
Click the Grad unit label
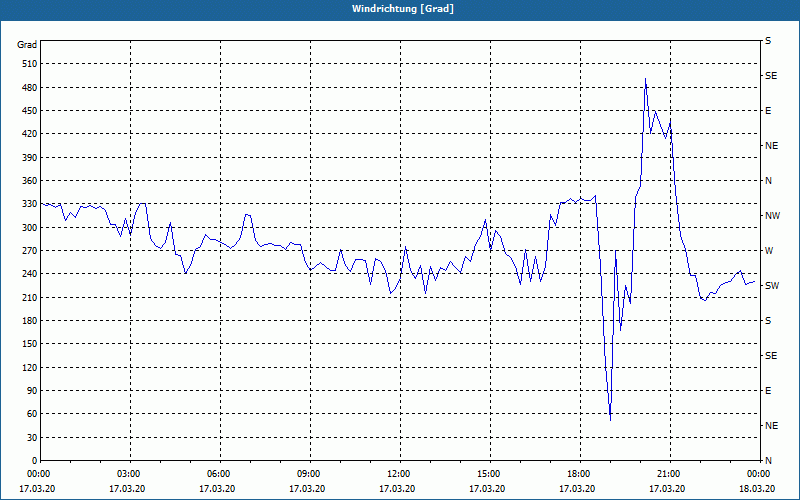(27, 45)
